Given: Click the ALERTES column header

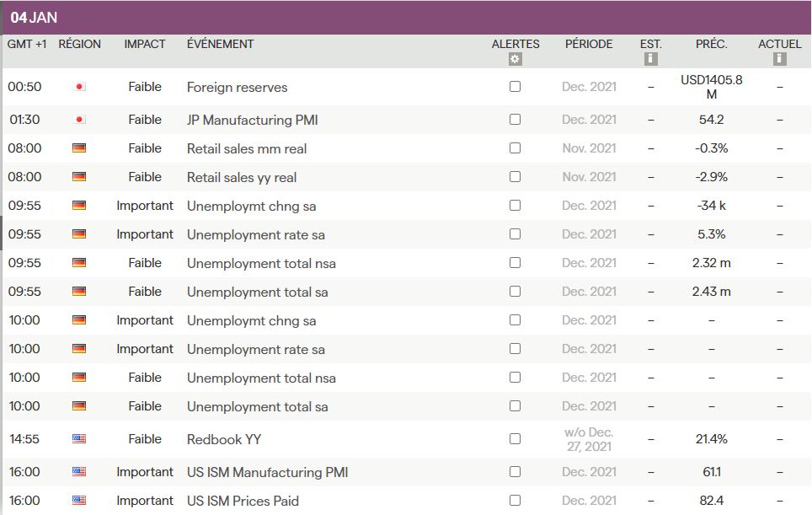Looking at the screenshot, I should tap(516, 44).
